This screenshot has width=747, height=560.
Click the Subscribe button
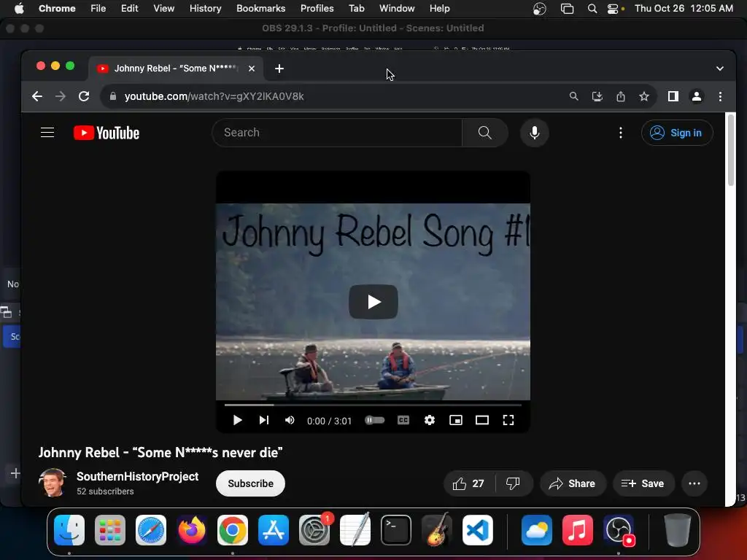pos(251,483)
